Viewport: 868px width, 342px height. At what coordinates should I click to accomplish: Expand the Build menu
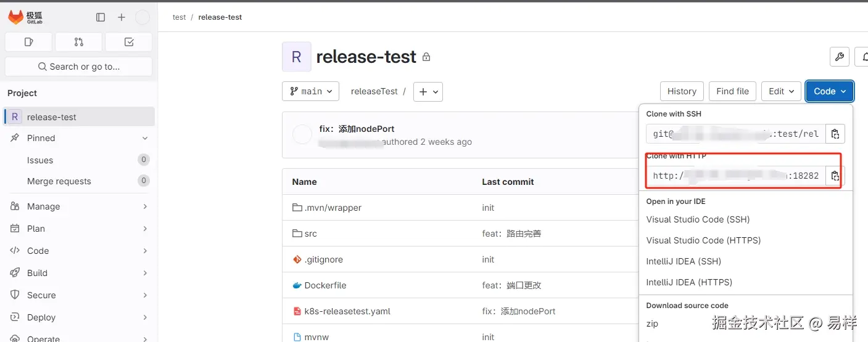79,273
